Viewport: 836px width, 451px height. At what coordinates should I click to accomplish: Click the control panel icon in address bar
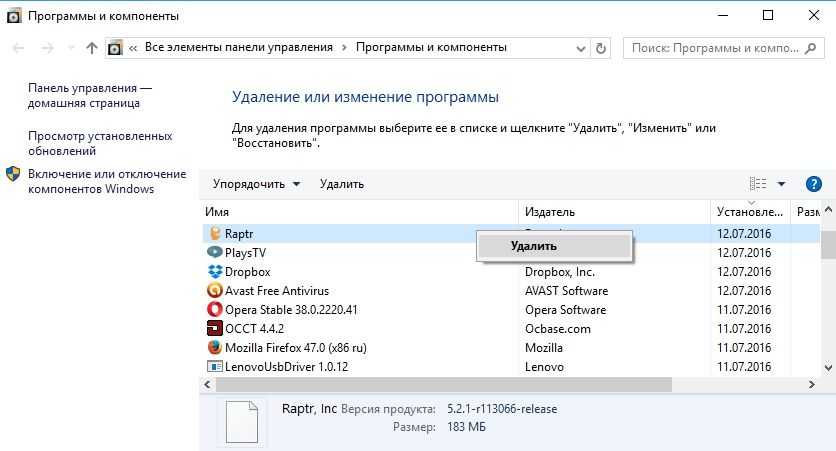coord(115,48)
